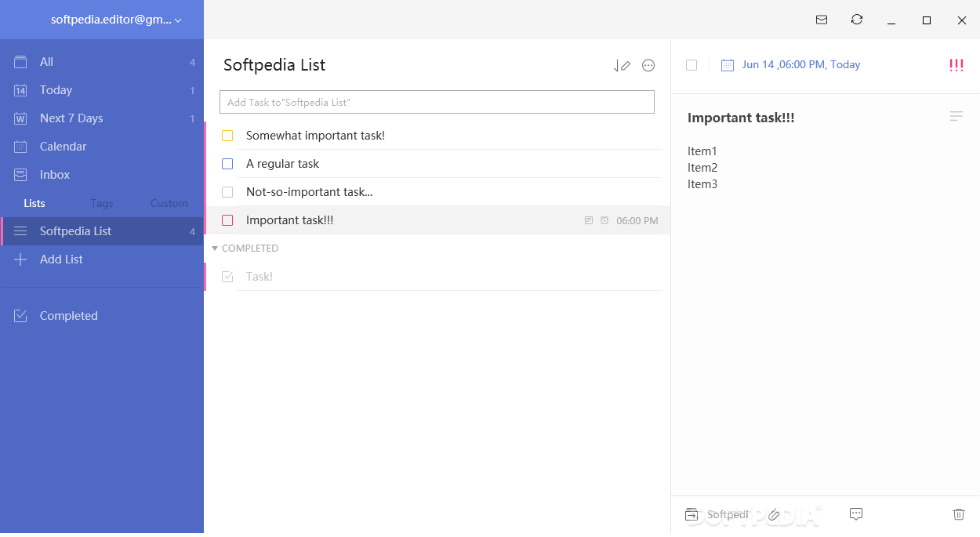
Task: Open the Today view
Action: [102, 90]
